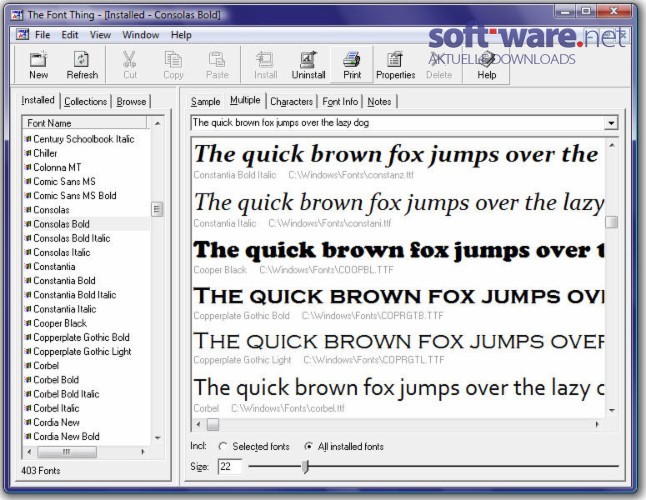Image resolution: width=646 pixels, height=500 pixels.
Task: Click font list scroll down arrow
Action: 157,437
